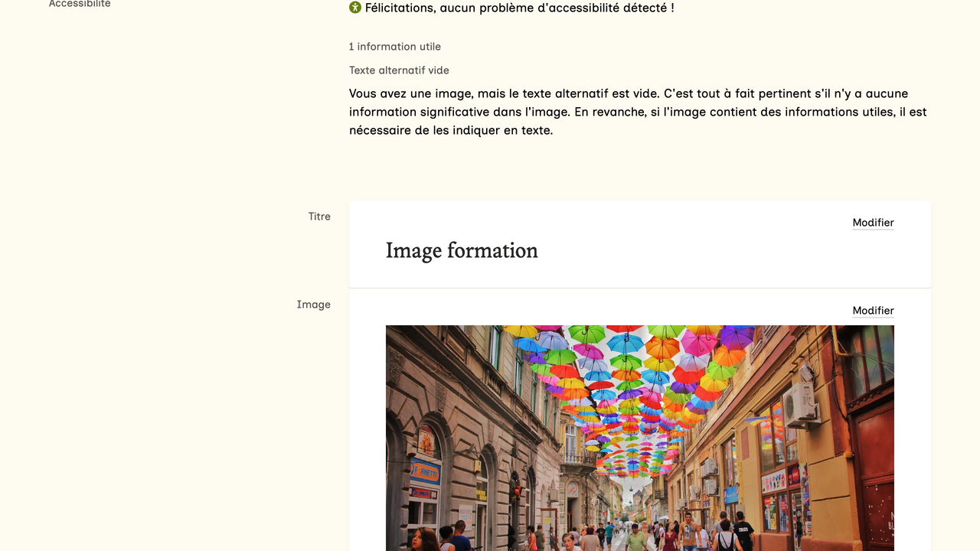Viewport: 980px width, 551px height.
Task: Click the "Accessibilité" section label
Action: [80, 4]
